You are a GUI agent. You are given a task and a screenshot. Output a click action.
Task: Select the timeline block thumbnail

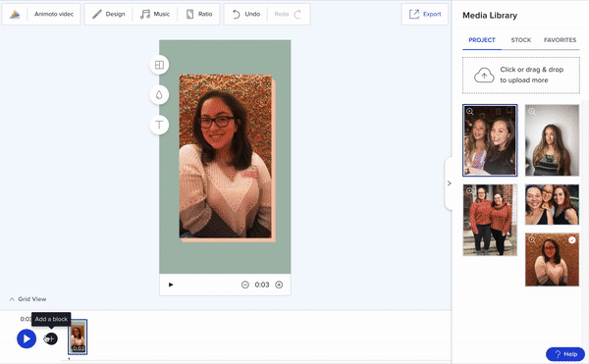point(78,337)
